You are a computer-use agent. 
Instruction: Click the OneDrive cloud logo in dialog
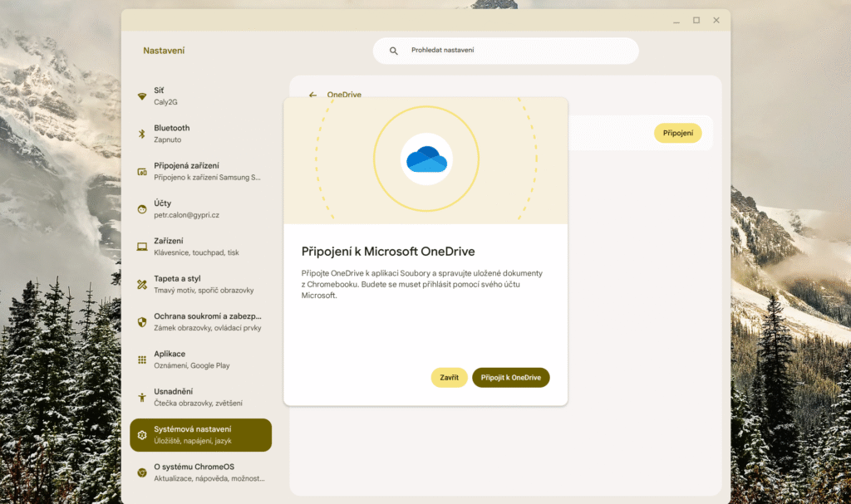426,159
